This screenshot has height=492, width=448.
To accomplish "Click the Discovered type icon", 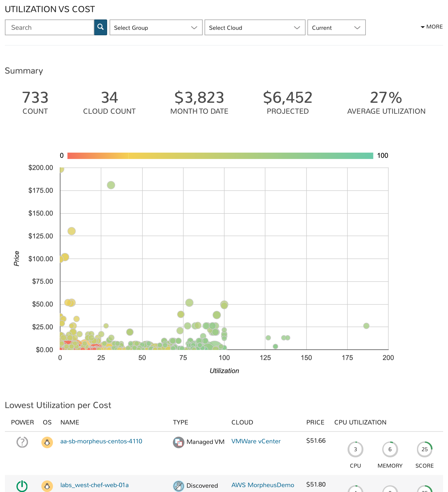I will pos(179,486).
